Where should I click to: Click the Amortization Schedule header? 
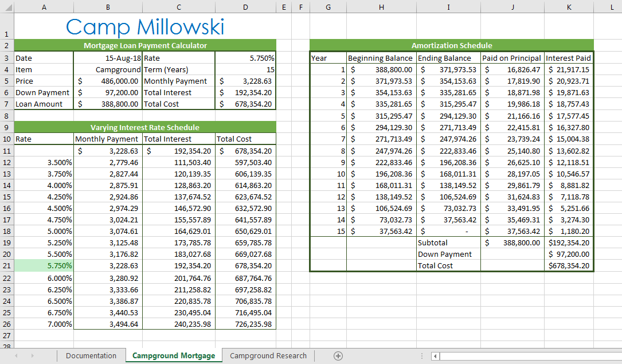(x=451, y=45)
